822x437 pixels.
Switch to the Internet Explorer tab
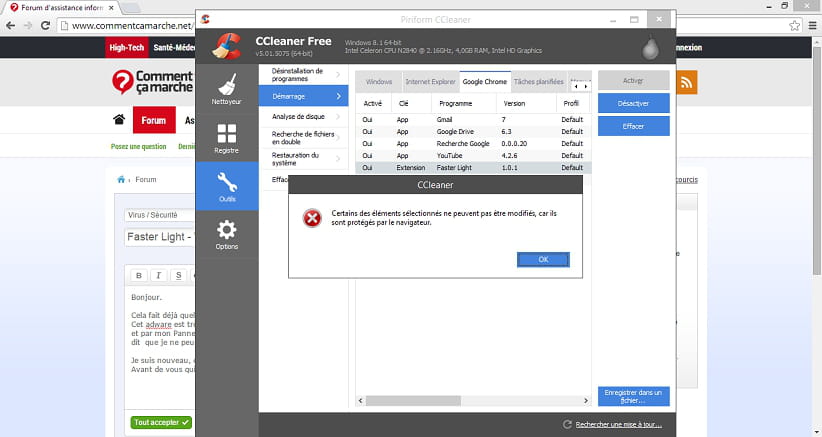(x=430, y=82)
